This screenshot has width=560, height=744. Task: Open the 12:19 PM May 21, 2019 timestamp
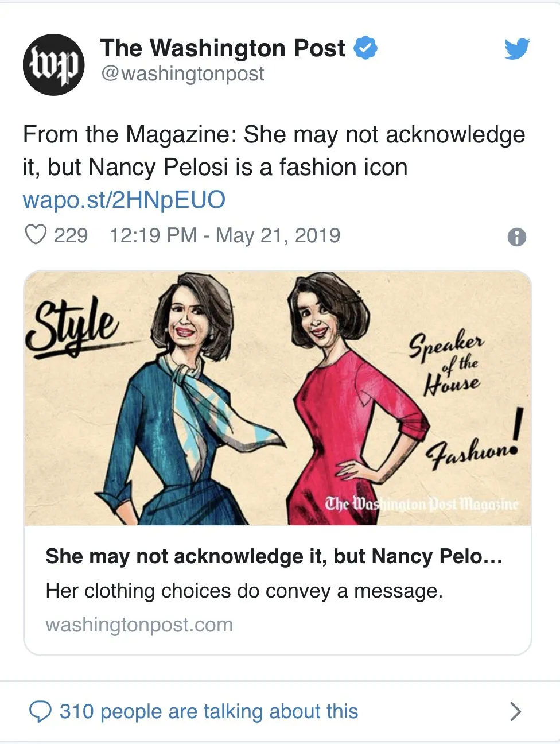coord(225,235)
